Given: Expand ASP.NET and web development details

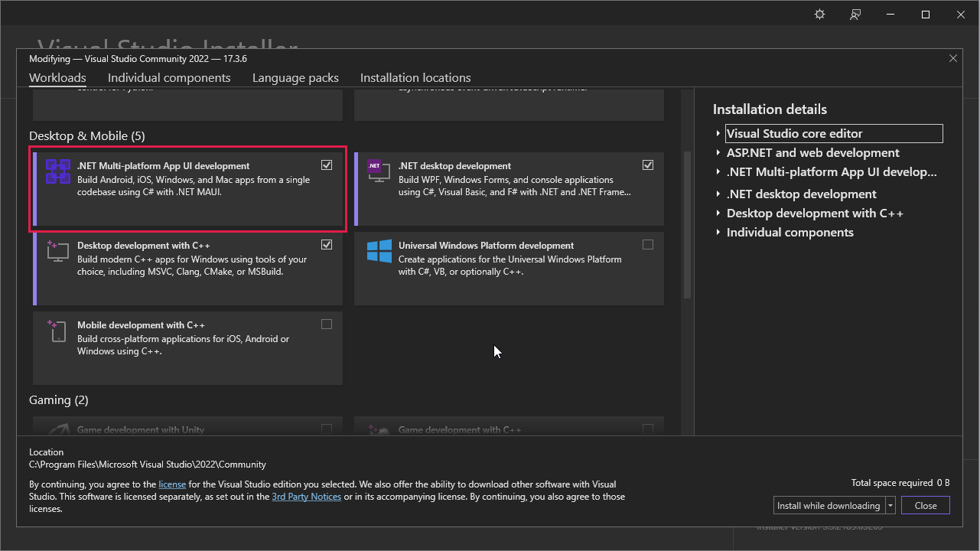Looking at the screenshot, I should pyautogui.click(x=718, y=152).
